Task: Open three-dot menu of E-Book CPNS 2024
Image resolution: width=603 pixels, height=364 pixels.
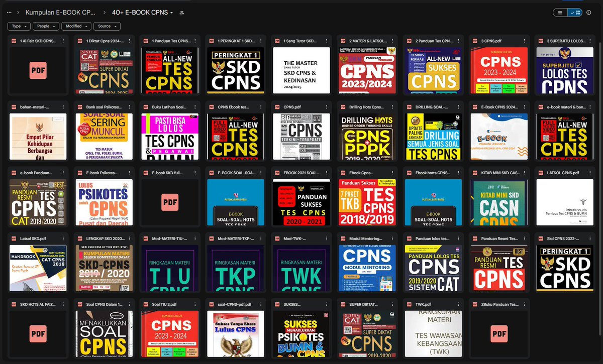Action: click(x=524, y=107)
